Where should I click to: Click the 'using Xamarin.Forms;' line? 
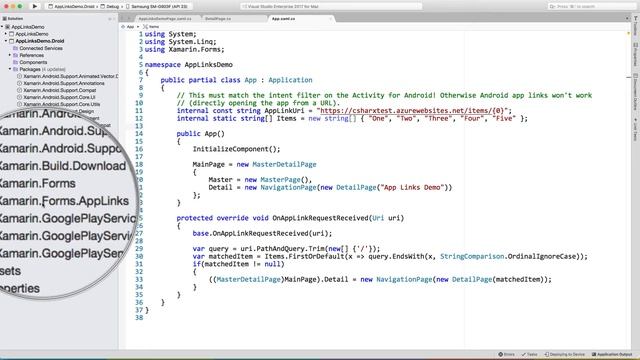coord(184,49)
